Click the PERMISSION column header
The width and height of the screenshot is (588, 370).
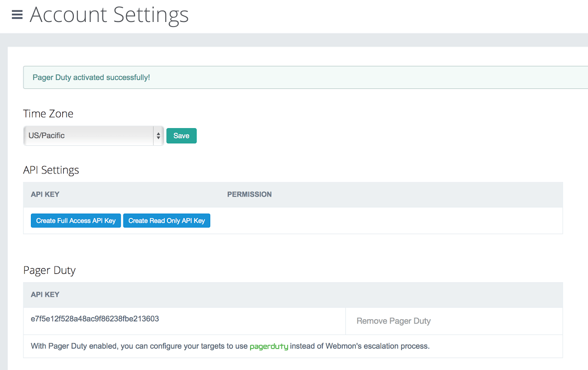click(x=249, y=194)
